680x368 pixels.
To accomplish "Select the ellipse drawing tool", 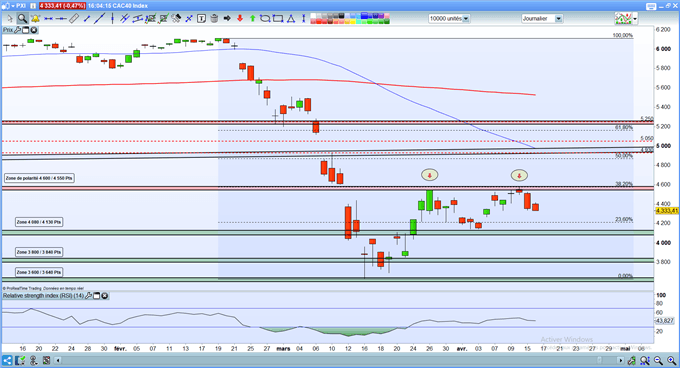I will coord(265,18).
